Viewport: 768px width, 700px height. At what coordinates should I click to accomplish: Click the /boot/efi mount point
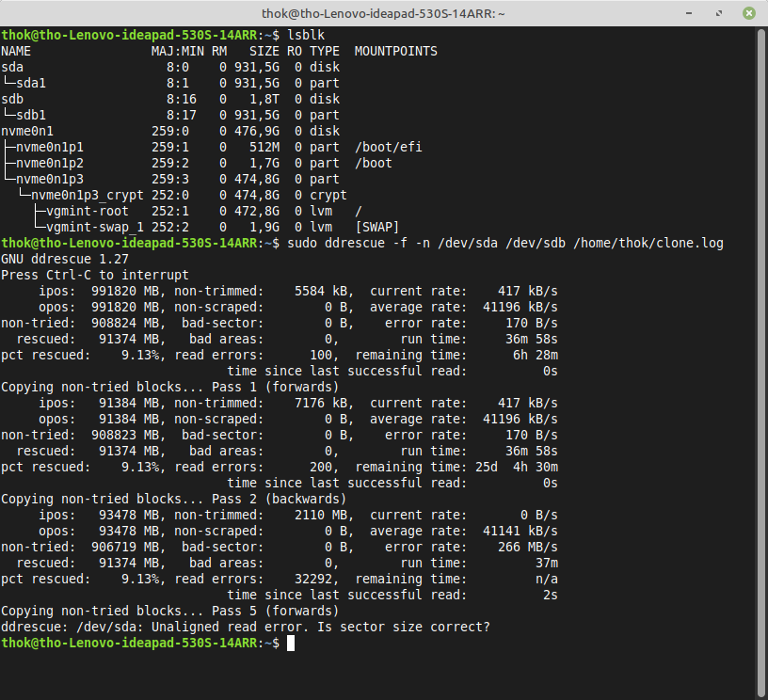384,147
